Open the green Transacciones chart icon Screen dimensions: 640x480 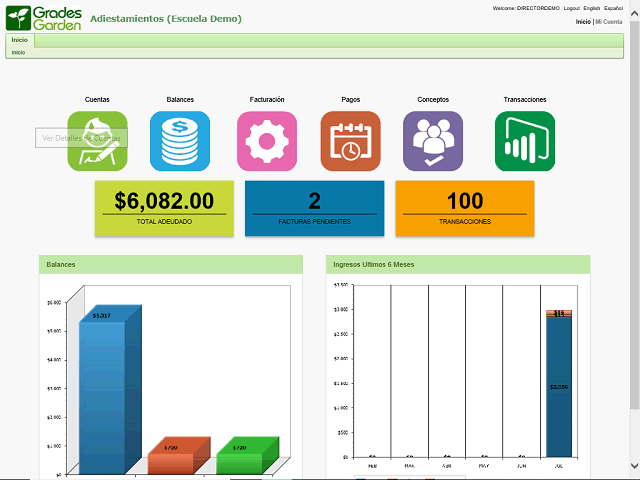click(x=525, y=141)
